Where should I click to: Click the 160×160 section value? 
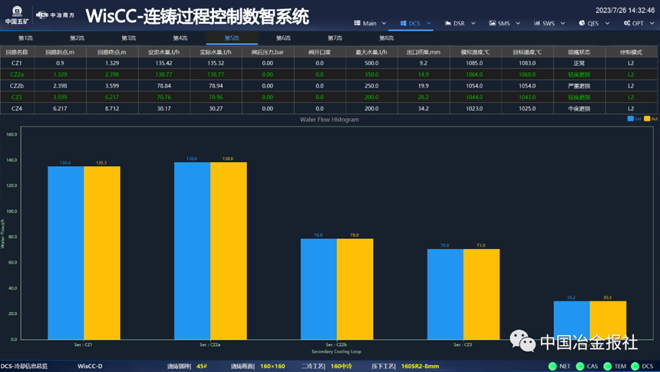[x=272, y=366]
